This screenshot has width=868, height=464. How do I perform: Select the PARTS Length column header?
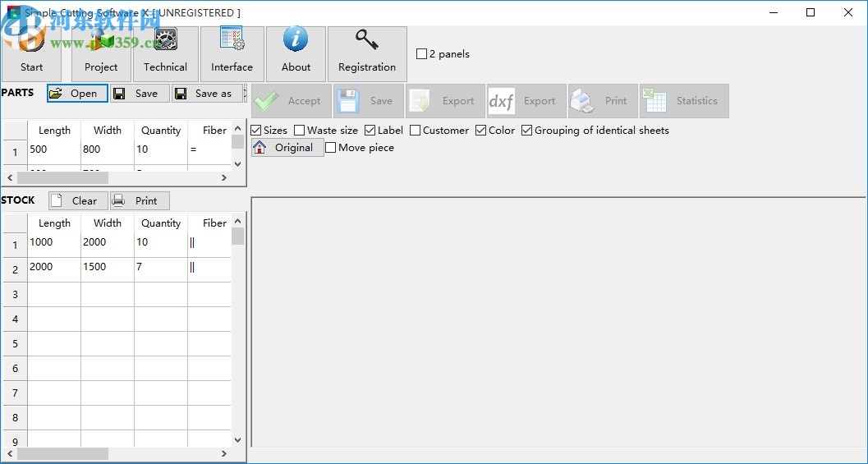click(54, 130)
